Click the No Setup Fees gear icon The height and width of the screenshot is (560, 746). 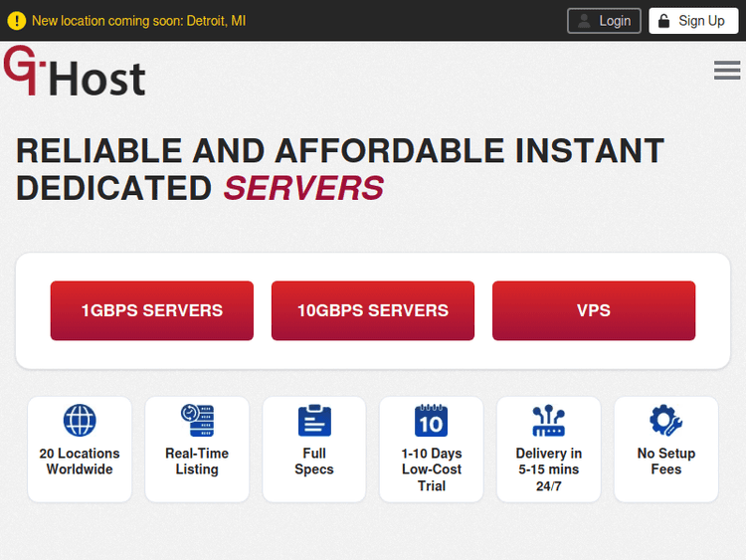[x=666, y=420]
